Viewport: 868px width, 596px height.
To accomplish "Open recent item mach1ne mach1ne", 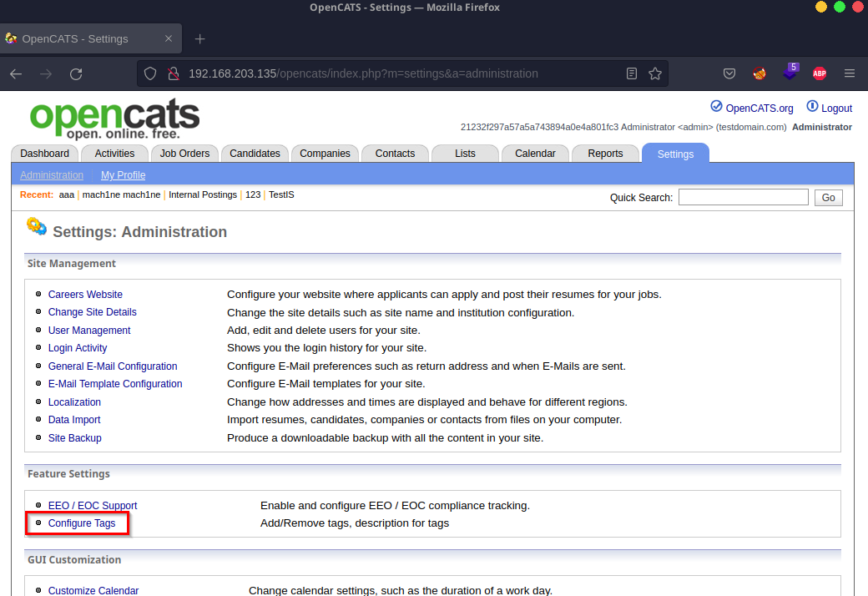I will click(x=121, y=195).
